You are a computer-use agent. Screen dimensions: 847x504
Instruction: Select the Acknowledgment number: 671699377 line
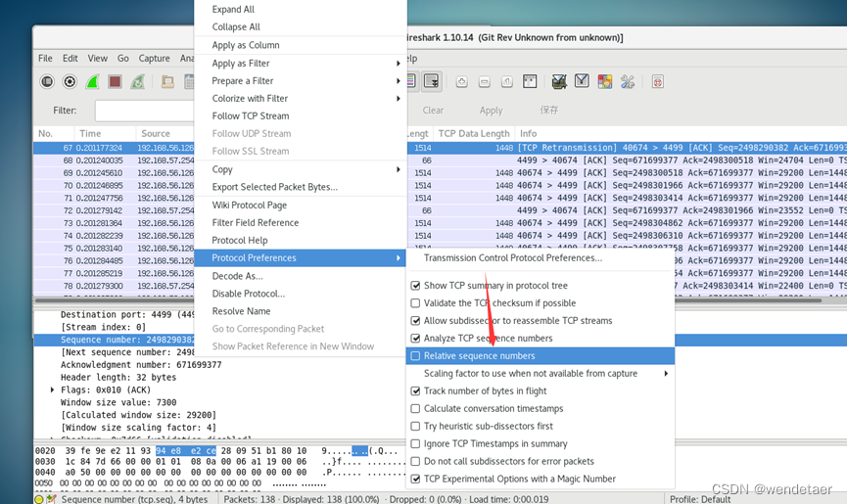click(141, 365)
